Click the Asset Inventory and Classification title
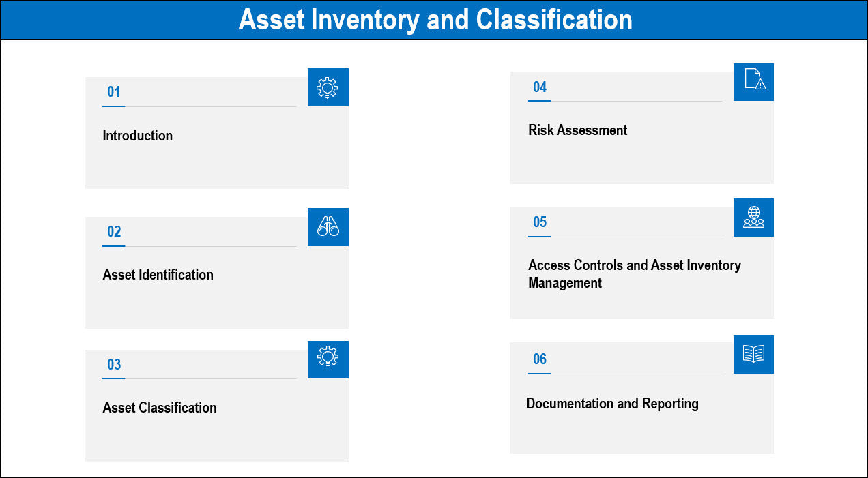Screen dimensions: 868x478 coord(435,20)
